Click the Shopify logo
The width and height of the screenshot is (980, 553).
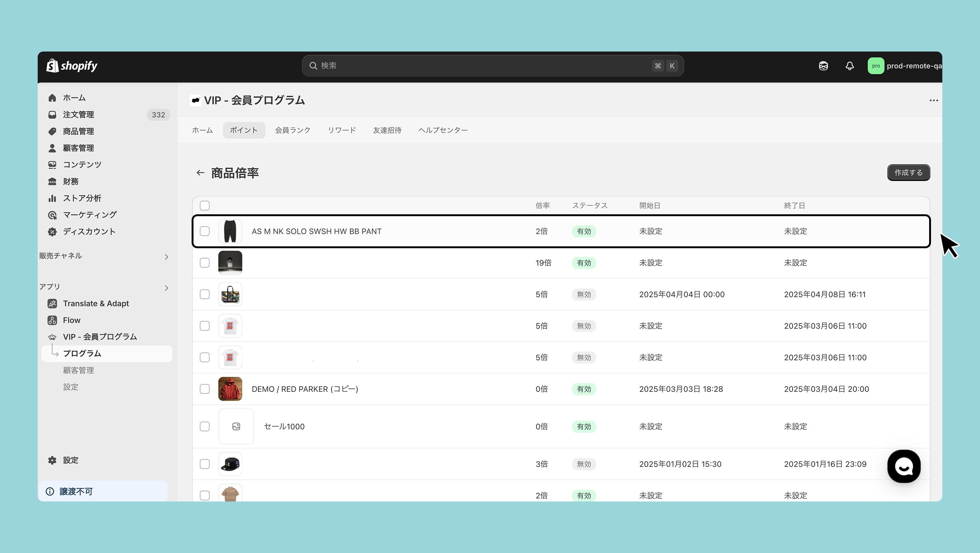(72, 66)
